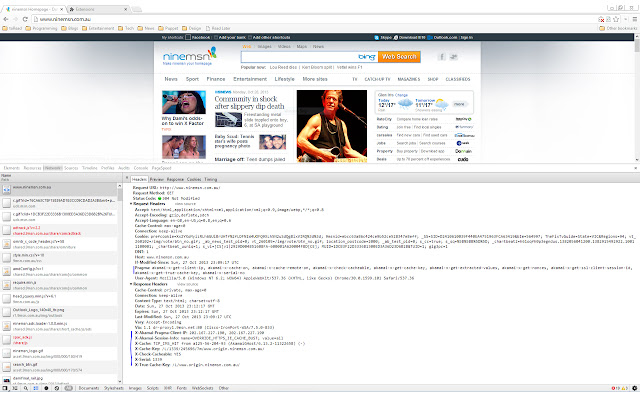Click the ninemsn logo
Image resolution: width=640 pixels, height=400 pixels.
click(x=189, y=56)
